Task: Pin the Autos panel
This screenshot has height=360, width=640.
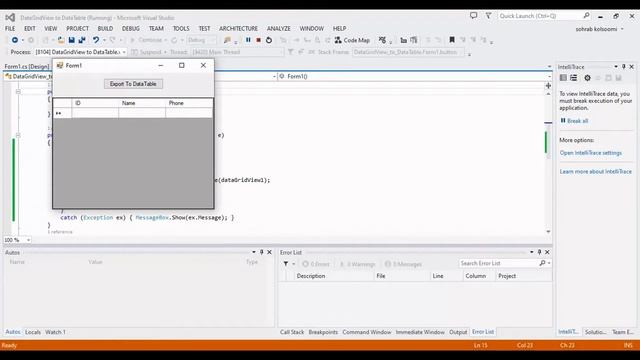Action: [x=262, y=252]
